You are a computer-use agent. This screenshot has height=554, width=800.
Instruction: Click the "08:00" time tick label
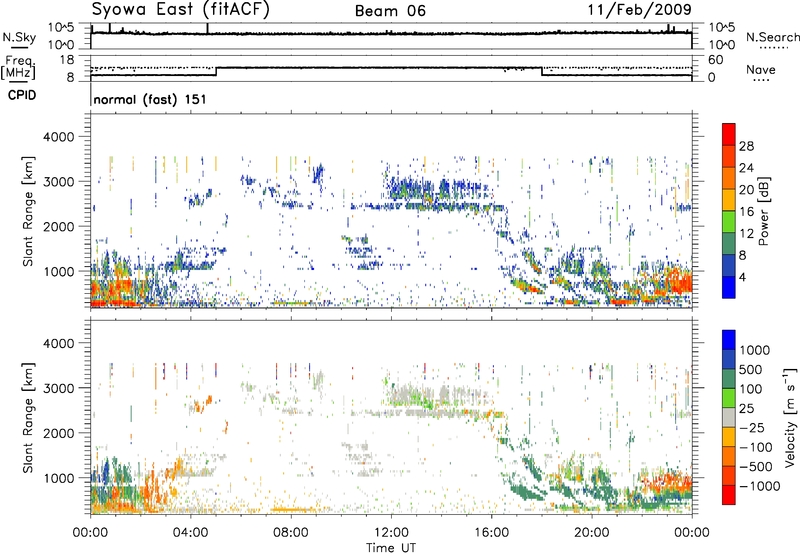click(291, 533)
